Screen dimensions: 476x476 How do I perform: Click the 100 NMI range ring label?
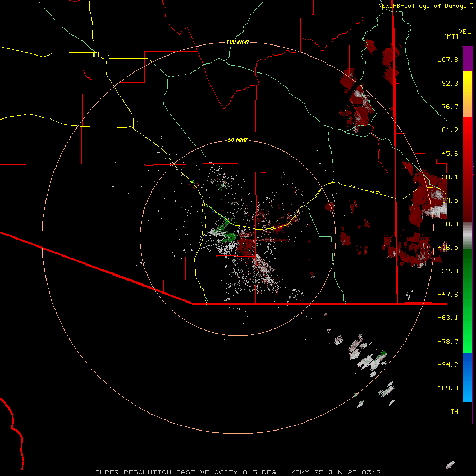coord(237,42)
